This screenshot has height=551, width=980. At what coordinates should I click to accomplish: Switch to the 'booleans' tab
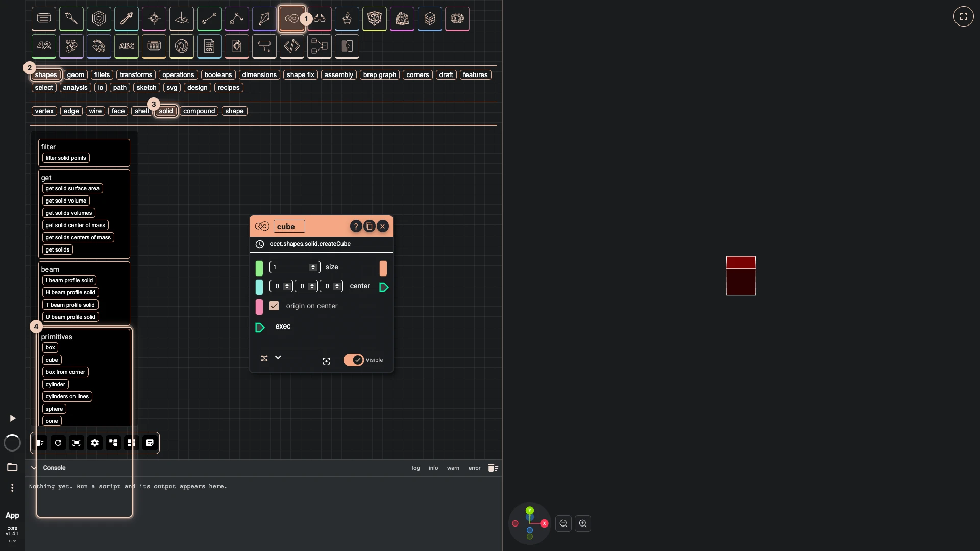point(218,74)
